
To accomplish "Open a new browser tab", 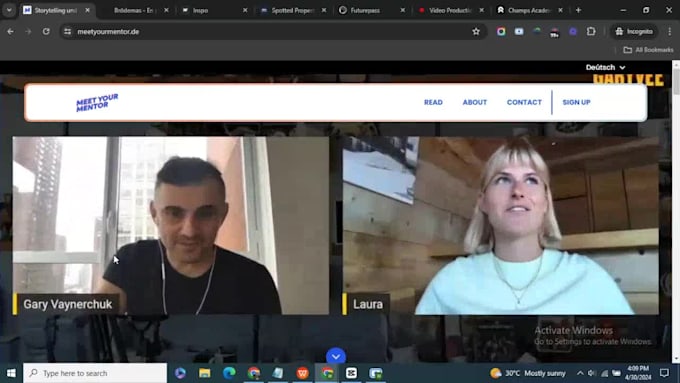I will pyautogui.click(x=578, y=10).
